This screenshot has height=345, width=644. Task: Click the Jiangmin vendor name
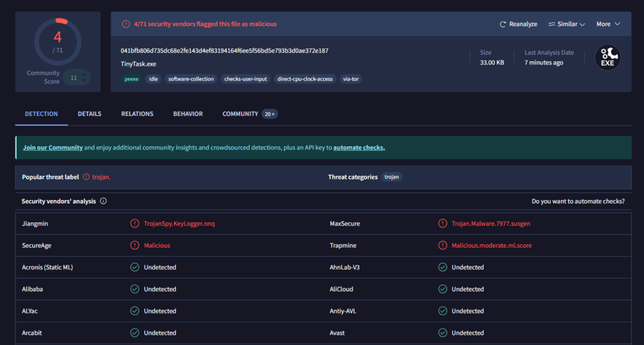(x=35, y=224)
